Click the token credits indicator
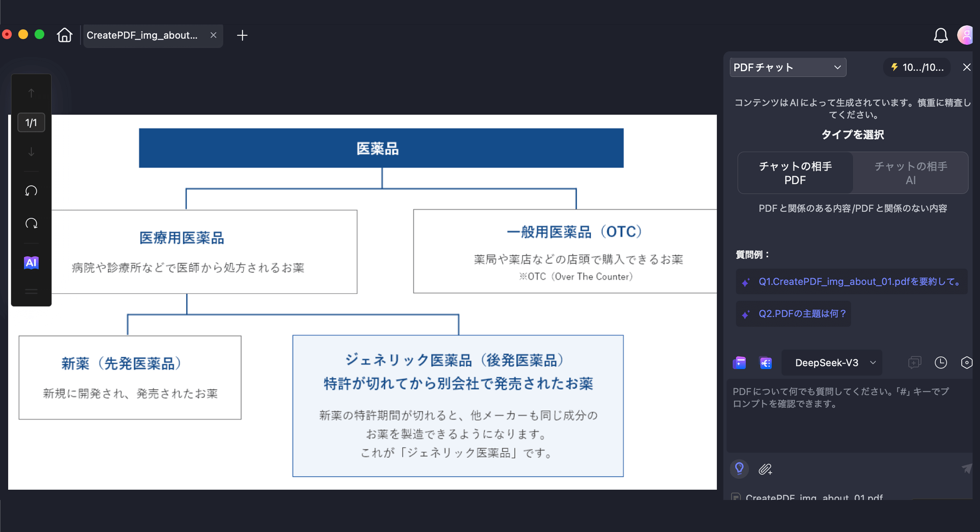Screen dimensions: 980x532 [x=917, y=67]
